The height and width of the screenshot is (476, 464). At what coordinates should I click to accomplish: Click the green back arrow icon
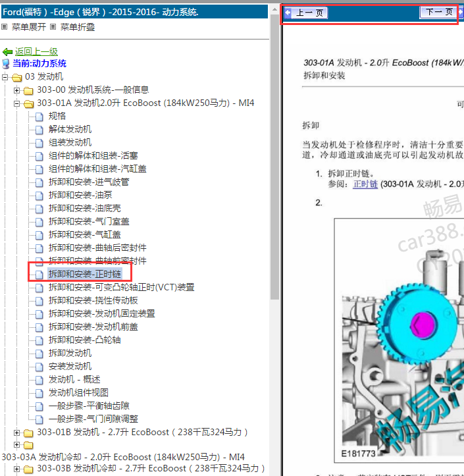[x=7, y=52]
